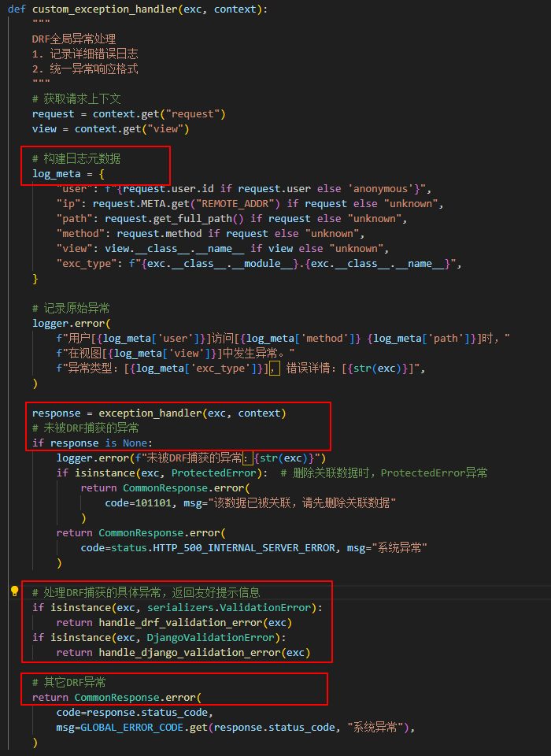Viewport: 551px width, 756px height.
Task: Select the "REMOTE_ADDR" string literal
Action: tap(242, 204)
